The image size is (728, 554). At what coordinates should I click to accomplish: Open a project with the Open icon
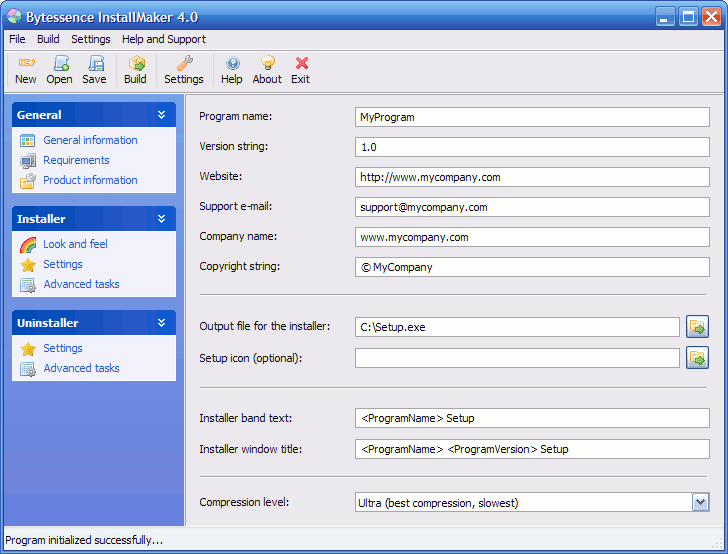(x=59, y=64)
